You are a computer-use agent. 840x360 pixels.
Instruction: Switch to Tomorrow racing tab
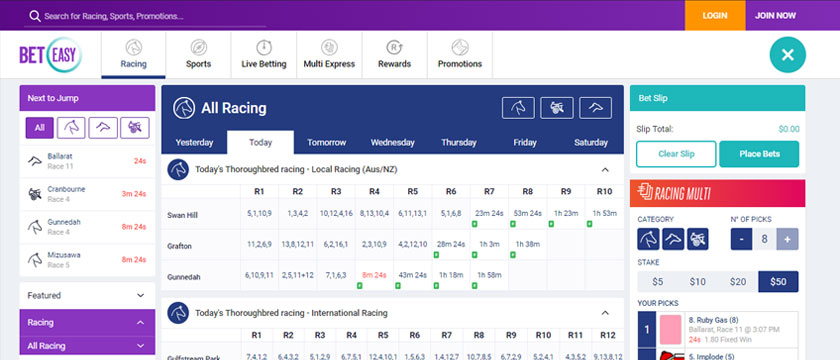pos(326,142)
